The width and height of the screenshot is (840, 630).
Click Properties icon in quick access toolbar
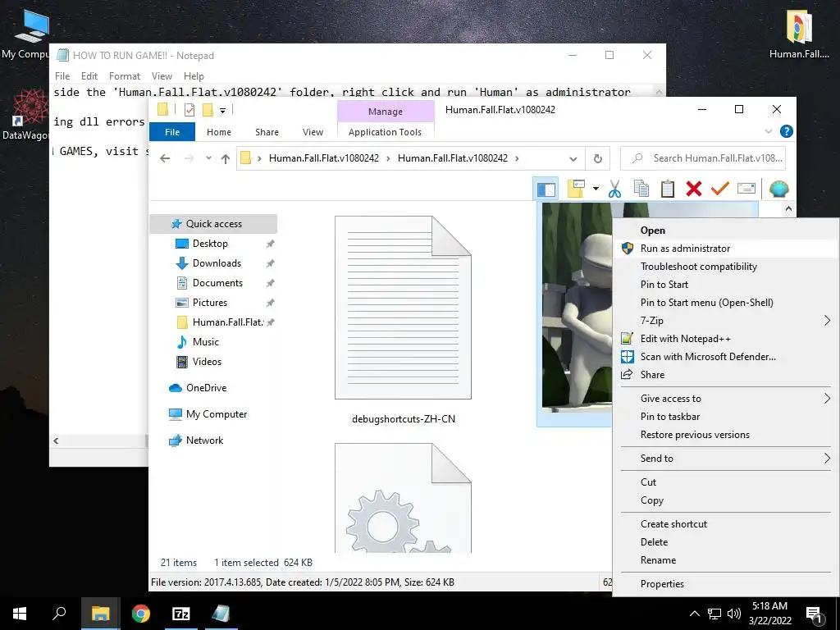pyautogui.click(x=189, y=110)
